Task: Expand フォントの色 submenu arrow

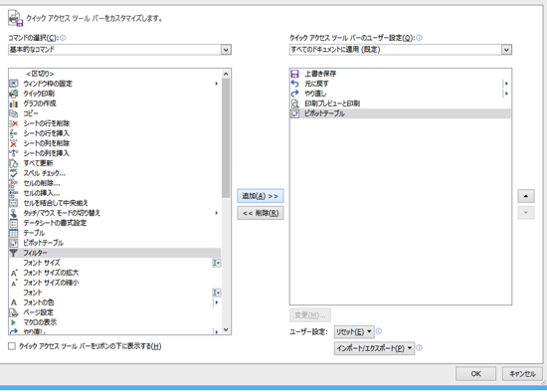Action: [x=216, y=302]
